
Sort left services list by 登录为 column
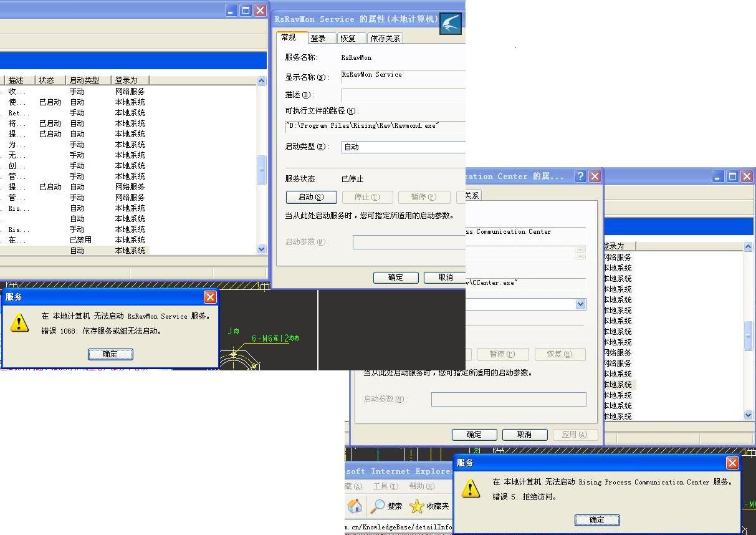coord(130,80)
